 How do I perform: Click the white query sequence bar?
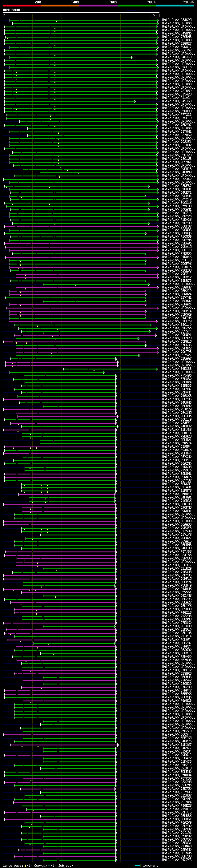tap(81, 13)
